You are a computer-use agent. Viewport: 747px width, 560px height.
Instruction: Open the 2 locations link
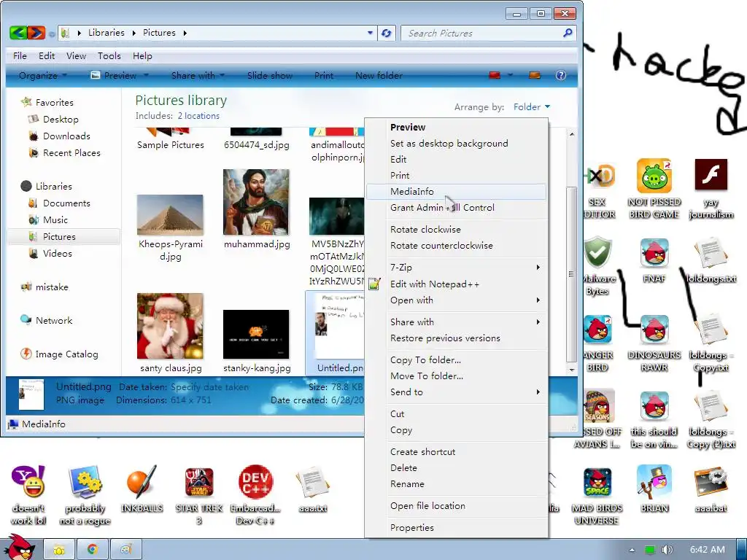click(198, 116)
